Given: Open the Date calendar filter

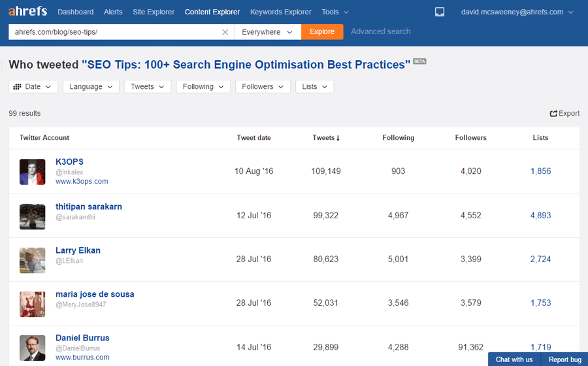Looking at the screenshot, I should point(33,87).
